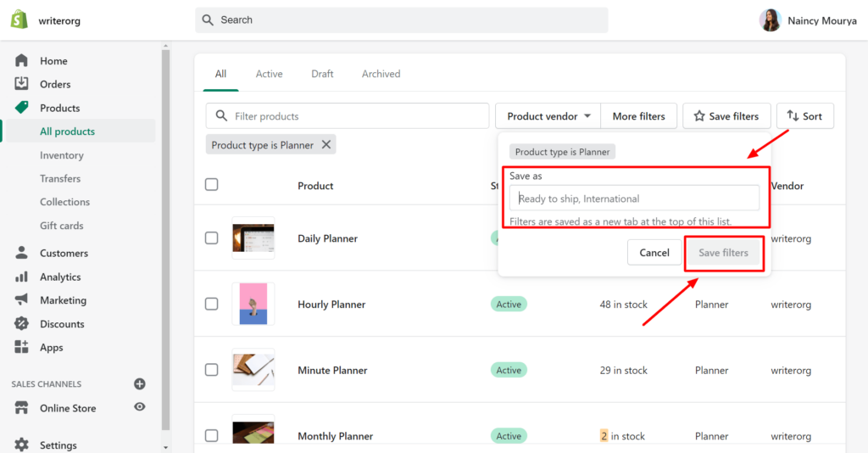View online store with eye icon
Viewport: 868px width, 453px height.
140,407
